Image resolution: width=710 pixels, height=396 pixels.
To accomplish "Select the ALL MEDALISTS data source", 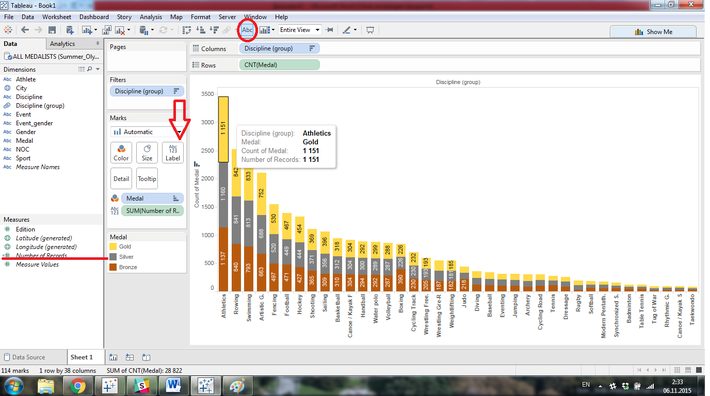I will pos(52,57).
